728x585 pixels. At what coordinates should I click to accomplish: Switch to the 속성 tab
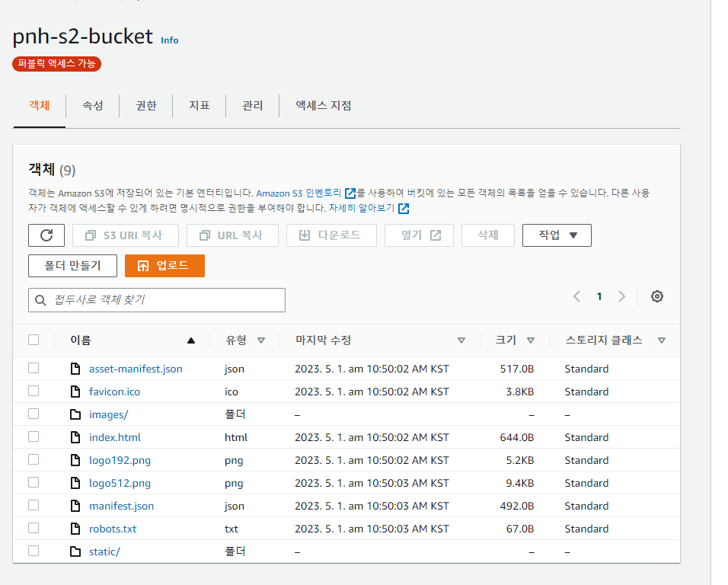(x=93, y=106)
